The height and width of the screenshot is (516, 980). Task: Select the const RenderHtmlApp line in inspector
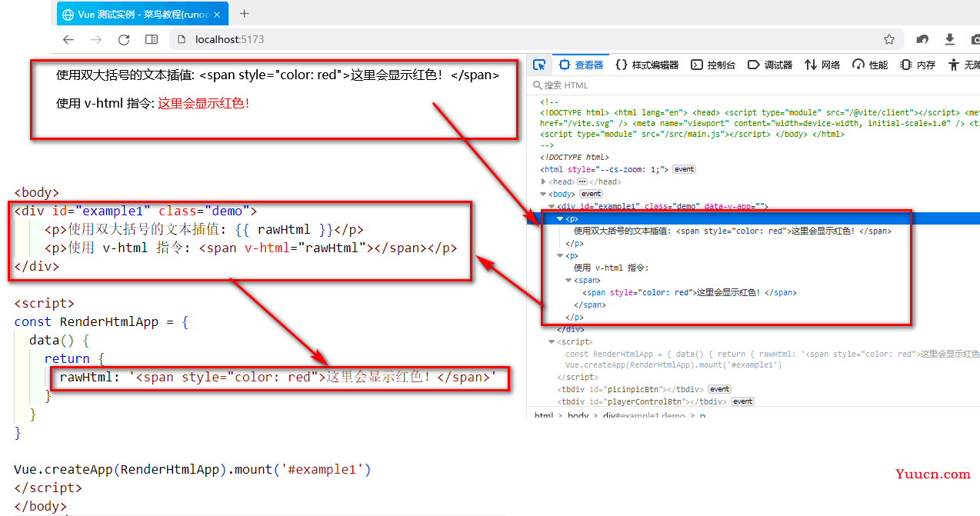click(772, 354)
